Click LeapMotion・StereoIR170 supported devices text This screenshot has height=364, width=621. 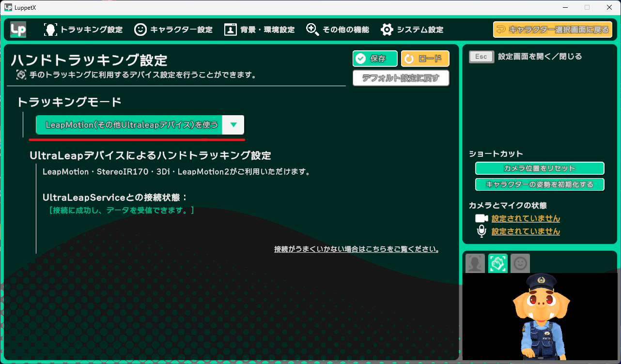pos(176,172)
